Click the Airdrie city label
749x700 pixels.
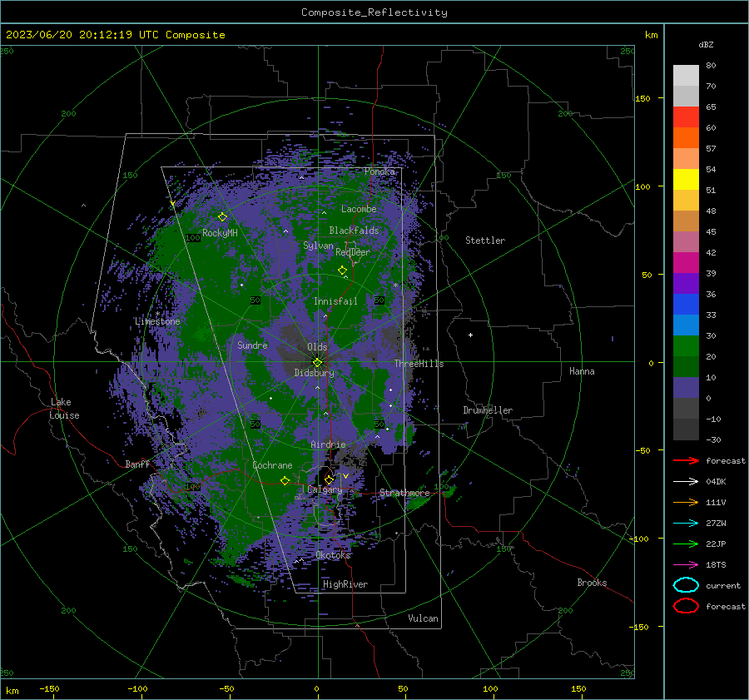[328, 444]
